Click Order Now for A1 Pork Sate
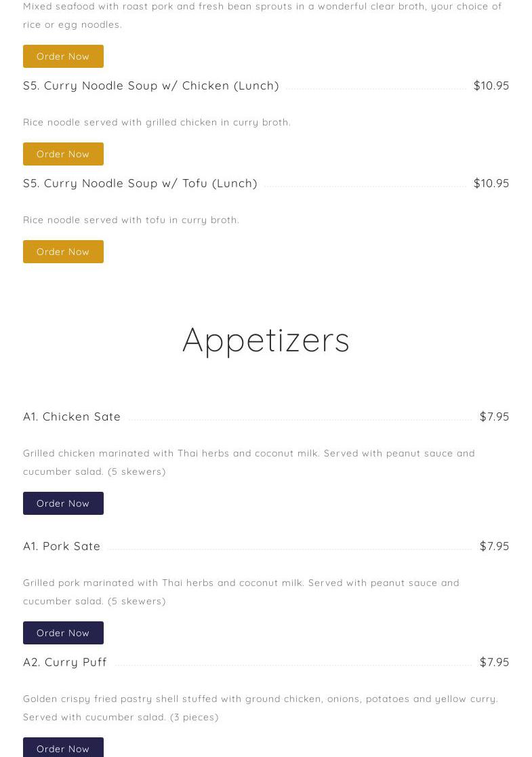The image size is (532, 757). point(63,633)
